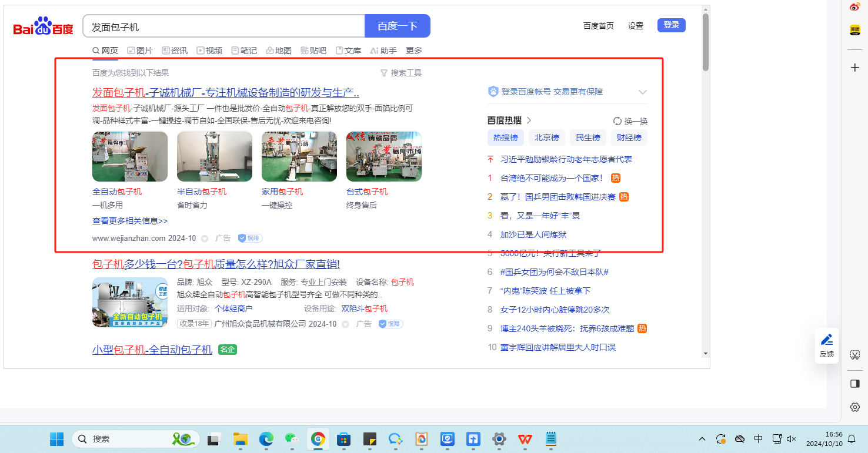Image resolution: width=868 pixels, height=453 pixels.
Task: Expand the 登录百度帐号 banner chevron
Action: [x=643, y=92]
